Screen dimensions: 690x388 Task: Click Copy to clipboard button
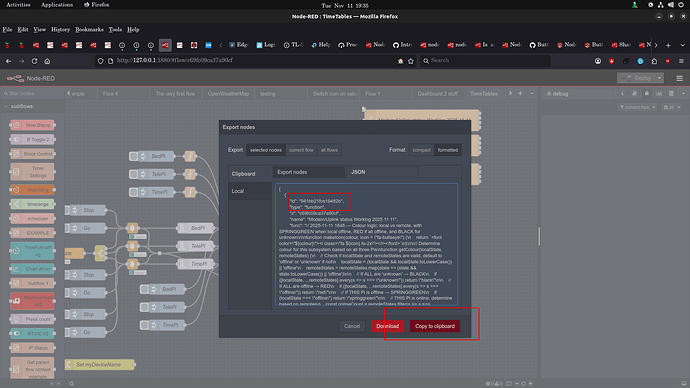click(x=435, y=326)
